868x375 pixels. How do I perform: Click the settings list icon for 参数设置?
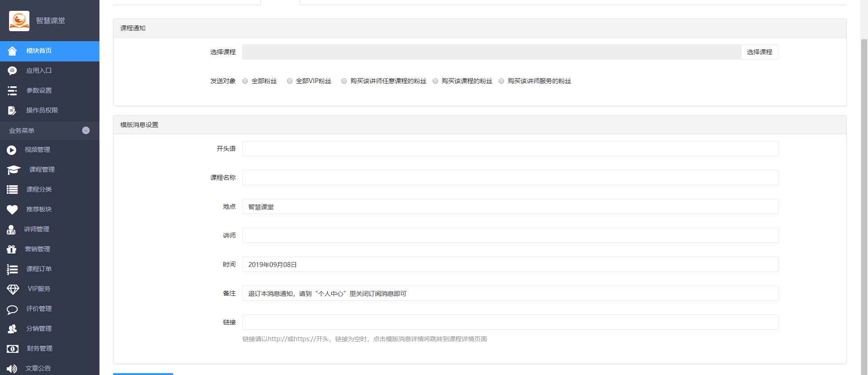click(x=12, y=91)
